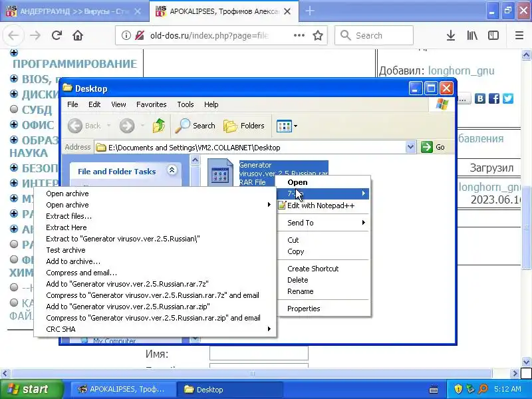Click the Up folder icon in Explorer
The width and height of the screenshot is (532, 399).
coord(158,126)
